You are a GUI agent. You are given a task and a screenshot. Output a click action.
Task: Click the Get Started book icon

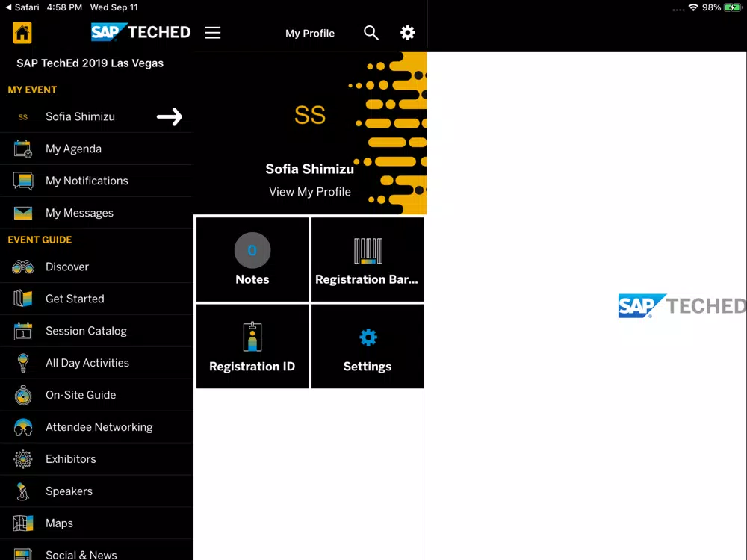(x=23, y=299)
